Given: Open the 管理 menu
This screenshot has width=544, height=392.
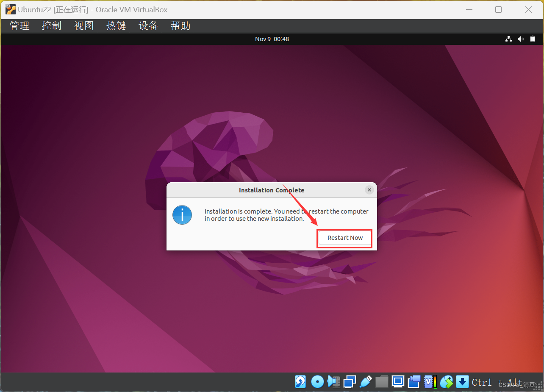Looking at the screenshot, I should [19, 26].
